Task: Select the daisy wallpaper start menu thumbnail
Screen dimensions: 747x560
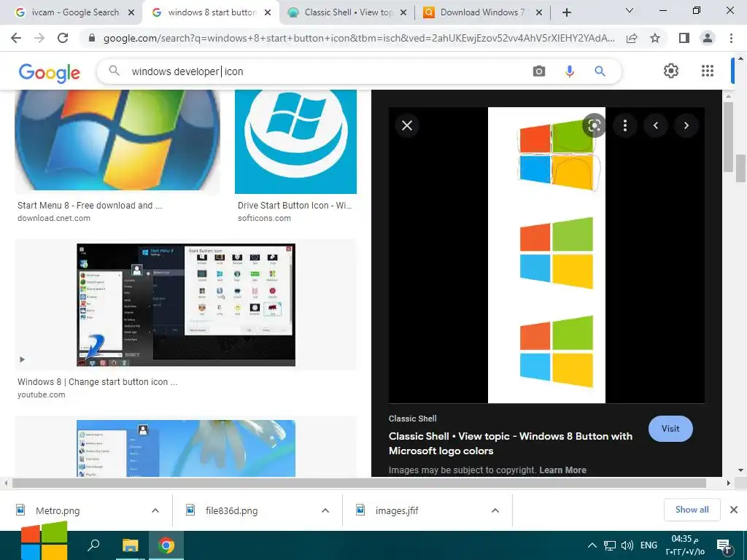Action: coord(186,448)
